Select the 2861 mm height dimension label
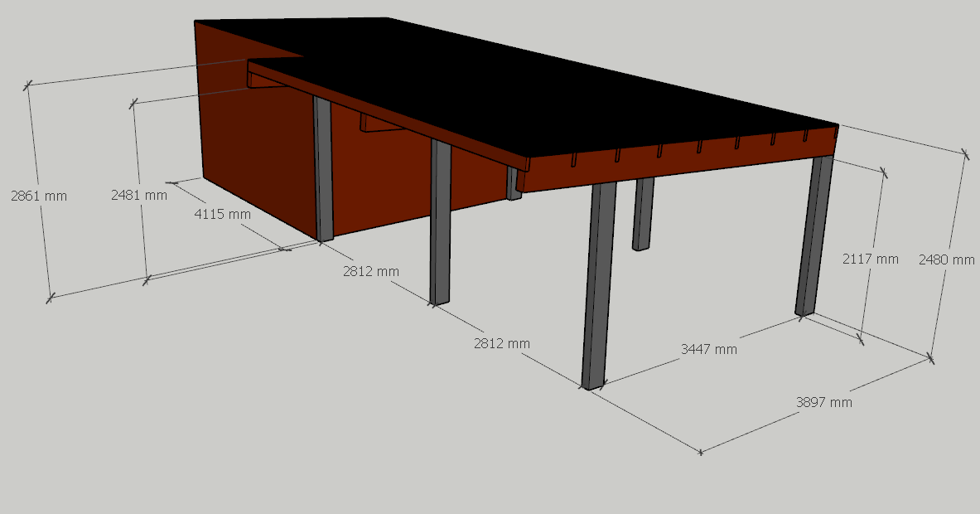The height and width of the screenshot is (514, 980). pos(39,196)
